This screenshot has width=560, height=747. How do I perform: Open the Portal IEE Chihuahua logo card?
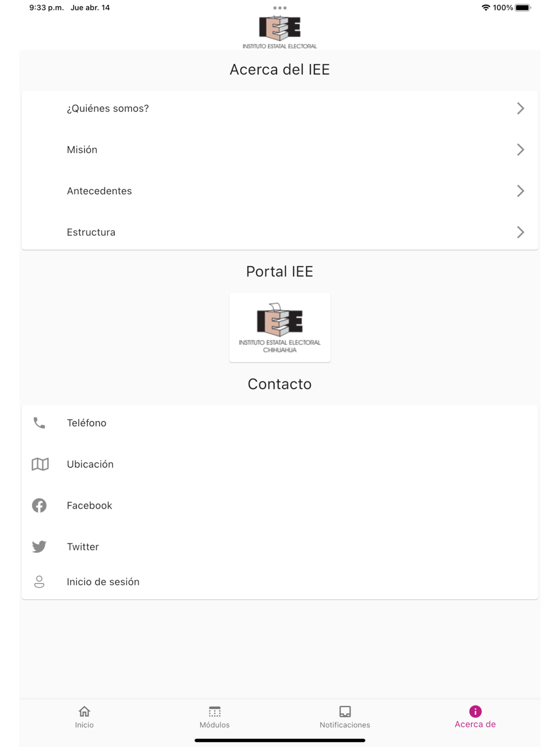click(x=279, y=328)
